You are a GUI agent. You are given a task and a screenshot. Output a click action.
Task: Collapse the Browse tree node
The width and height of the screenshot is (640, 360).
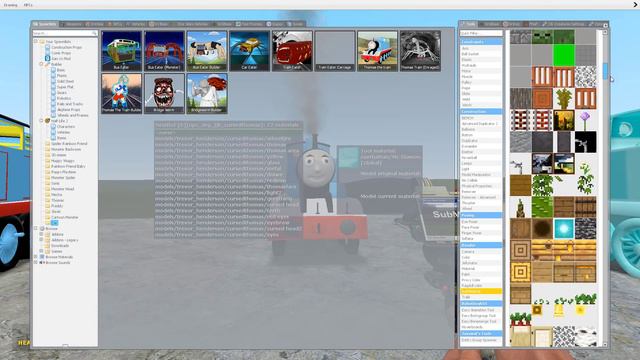click(x=36, y=229)
